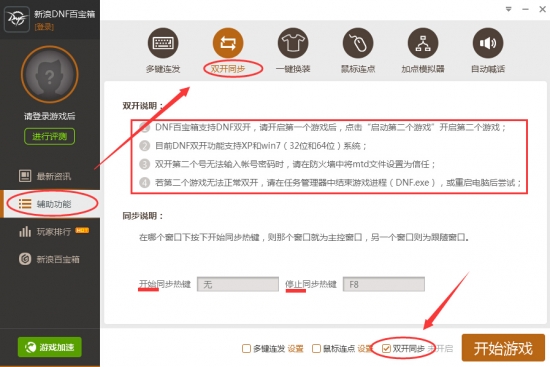Open the 鼠标连点 mouse icon

(x=358, y=43)
